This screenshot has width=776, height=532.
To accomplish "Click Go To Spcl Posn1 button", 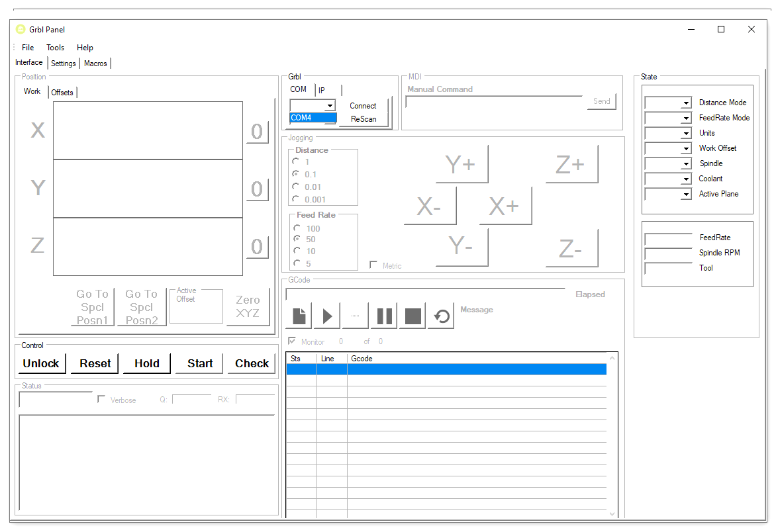I will click(x=92, y=306).
